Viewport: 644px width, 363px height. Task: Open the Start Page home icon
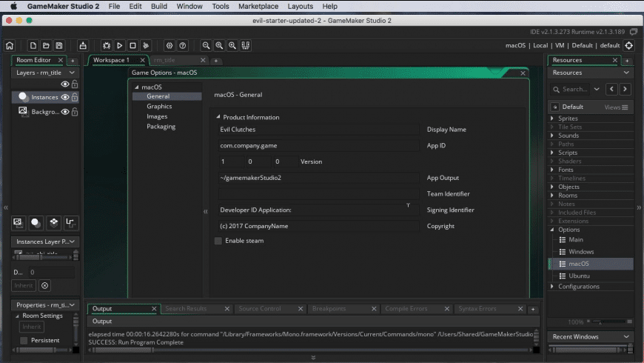10,46
